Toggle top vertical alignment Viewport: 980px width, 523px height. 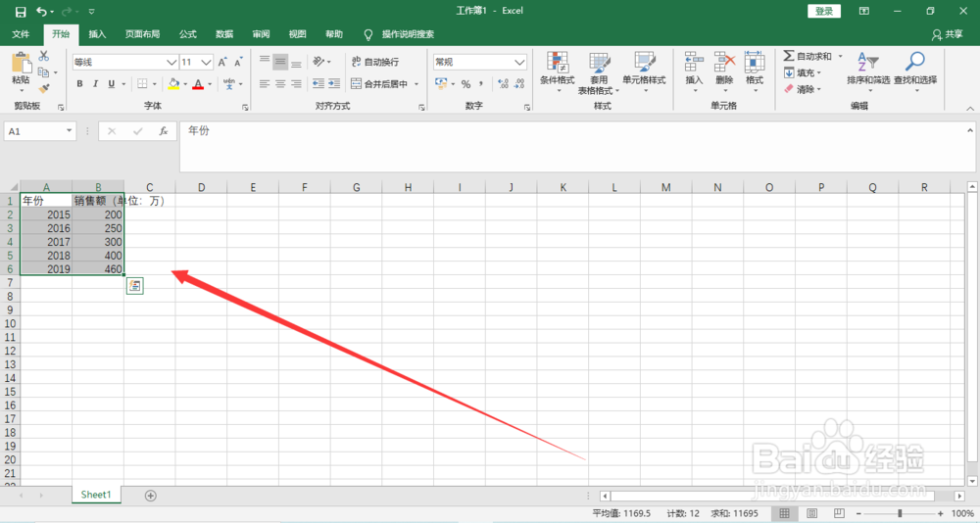pos(265,62)
